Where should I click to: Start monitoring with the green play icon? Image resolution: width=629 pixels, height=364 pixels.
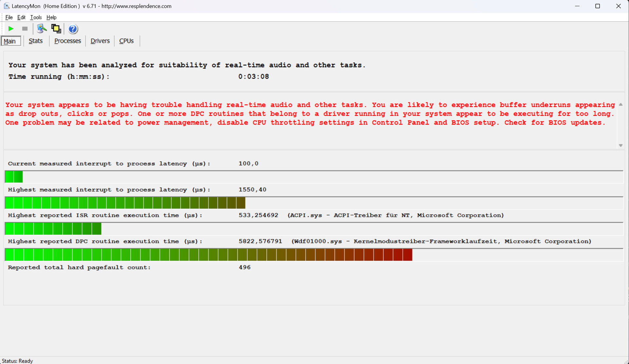11,29
